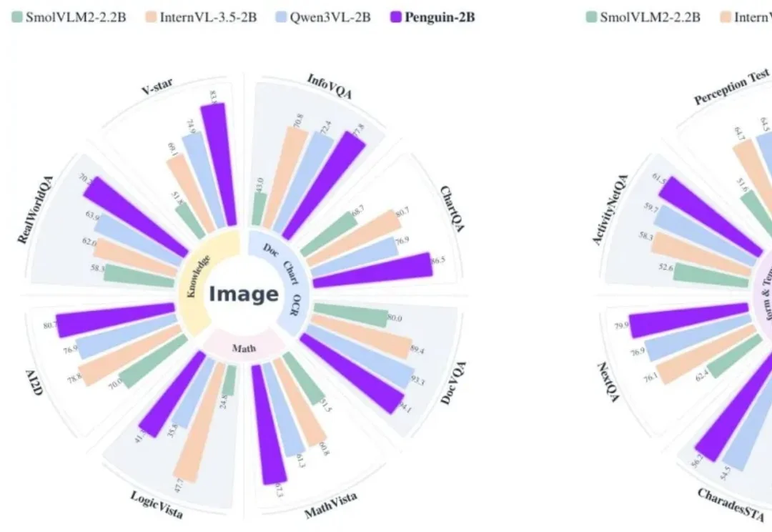This screenshot has width=772, height=532.
Task: Click the InfoVQA benchmark label
Action: point(328,86)
